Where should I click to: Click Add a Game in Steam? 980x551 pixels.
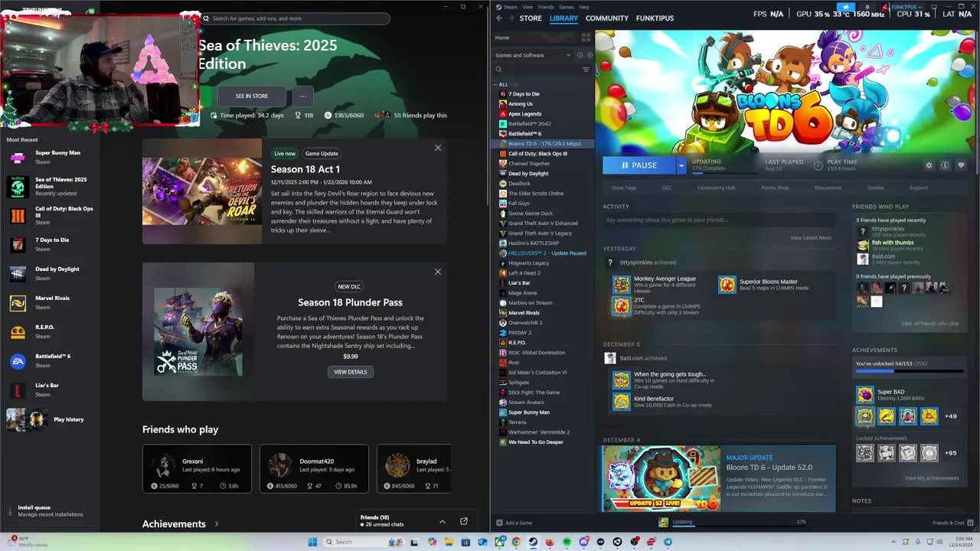coord(514,523)
